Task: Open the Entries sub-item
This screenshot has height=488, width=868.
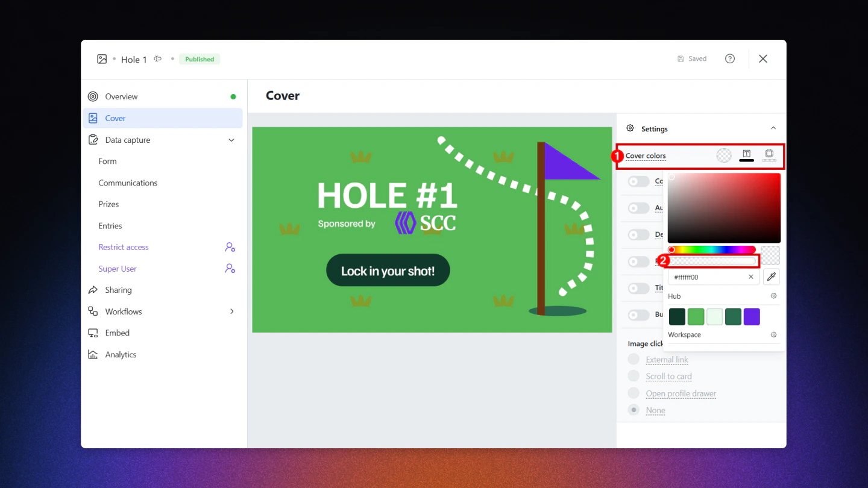Action: 110,226
